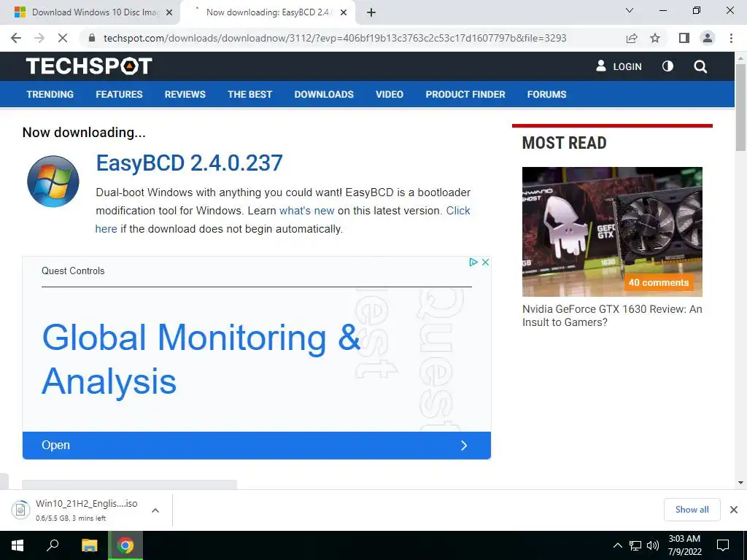Expand the ISO download options chevron
Image resolution: width=747 pixels, height=560 pixels.
[x=155, y=510]
